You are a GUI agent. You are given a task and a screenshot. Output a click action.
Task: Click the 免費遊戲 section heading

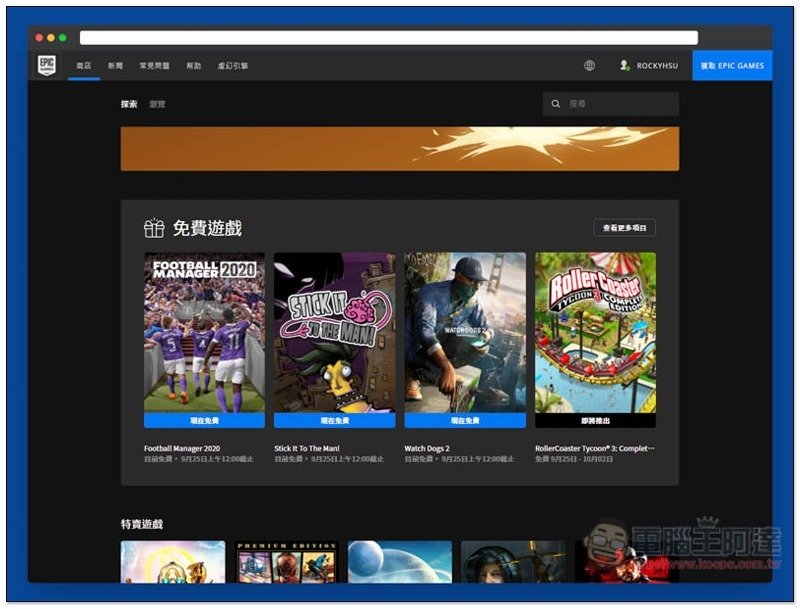tap(207, 228)
